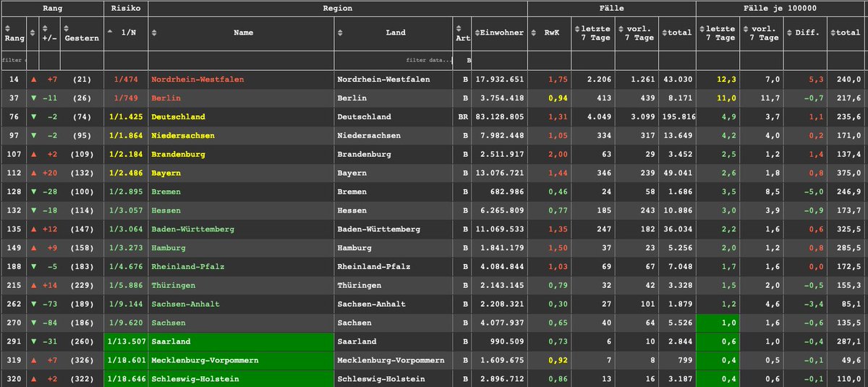Click red up arrow in Nordrhein-Westfalen row
The height and width of the screenshot is (387, 868).
(x=33, y=79)
